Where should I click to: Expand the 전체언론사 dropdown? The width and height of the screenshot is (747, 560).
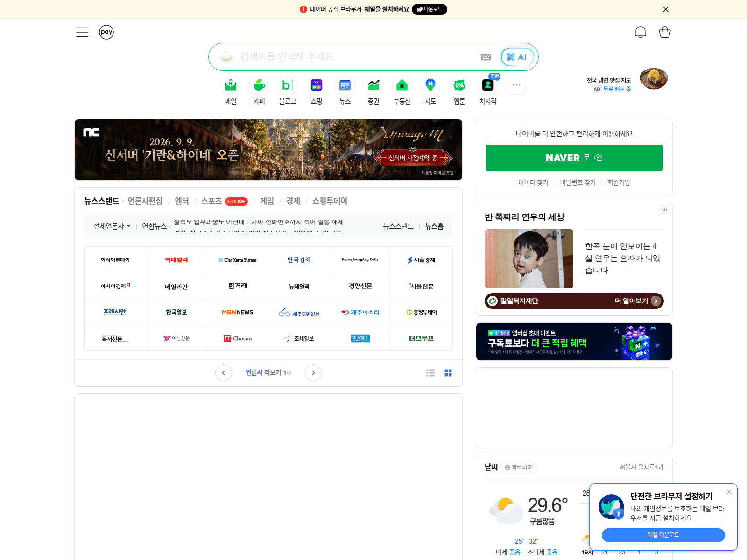click(112, 226)
